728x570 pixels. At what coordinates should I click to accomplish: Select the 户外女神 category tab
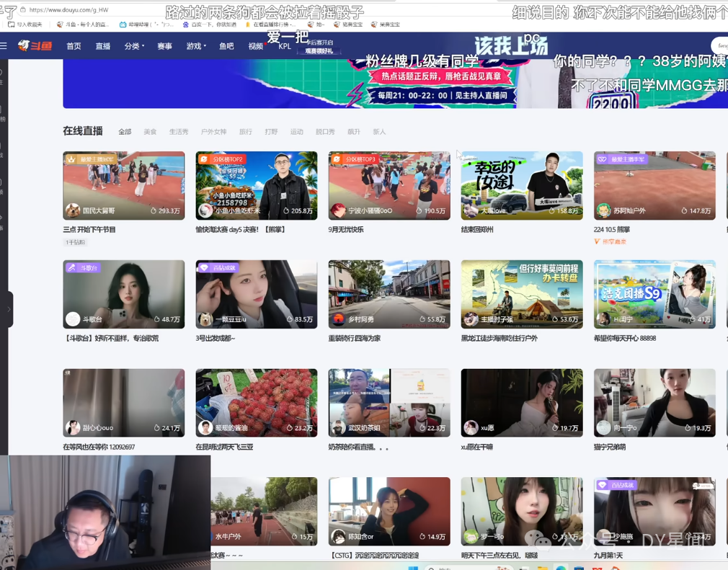[x=213, y=132]
